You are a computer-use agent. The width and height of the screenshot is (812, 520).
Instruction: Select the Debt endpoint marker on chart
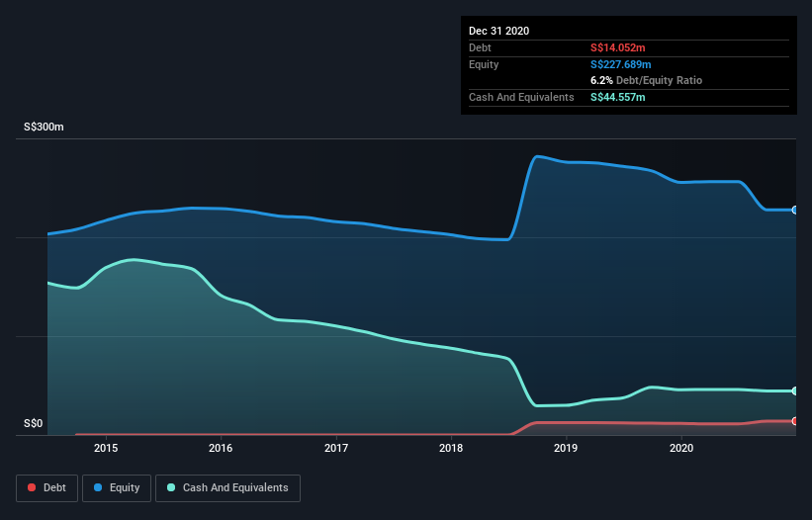tap(795, 421)
